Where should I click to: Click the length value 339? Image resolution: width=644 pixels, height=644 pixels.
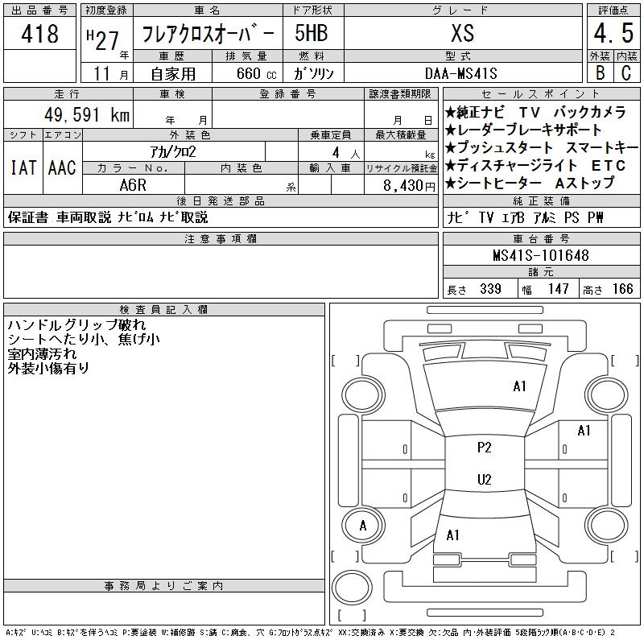pyautogui.click(x=490, y=289)
